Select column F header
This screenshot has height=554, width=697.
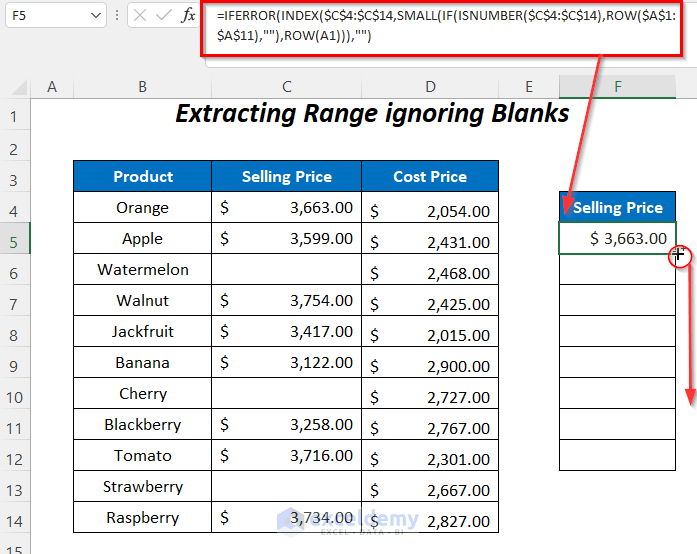(x=617, y=87)
